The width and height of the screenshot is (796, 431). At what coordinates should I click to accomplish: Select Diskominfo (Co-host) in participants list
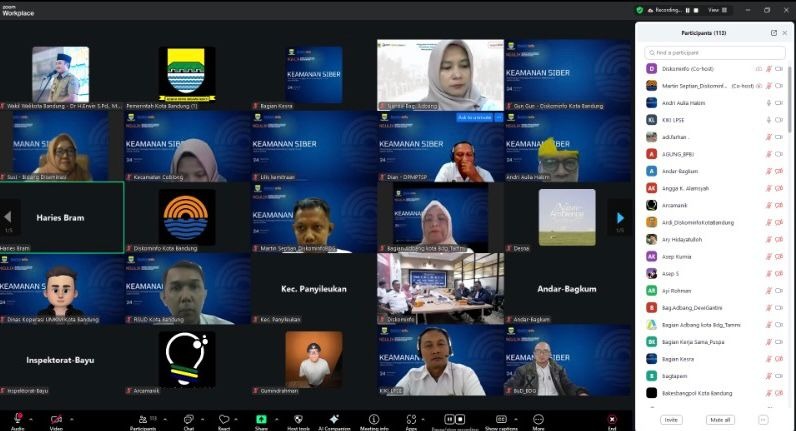click(715, 69)
